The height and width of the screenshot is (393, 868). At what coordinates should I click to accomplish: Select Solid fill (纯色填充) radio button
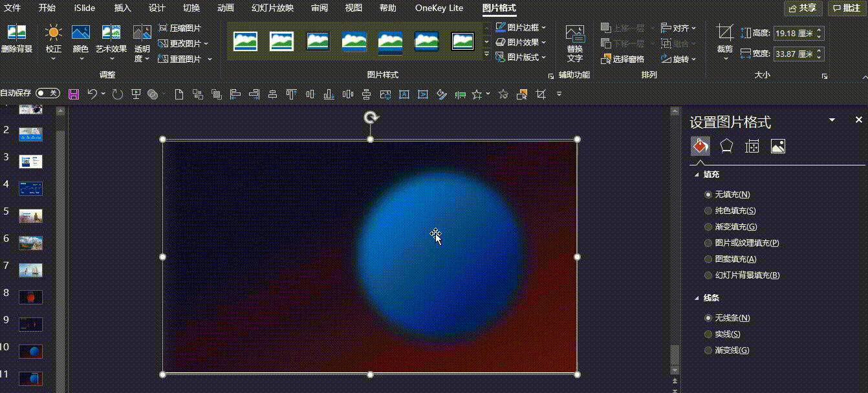[x=708, y=211]
